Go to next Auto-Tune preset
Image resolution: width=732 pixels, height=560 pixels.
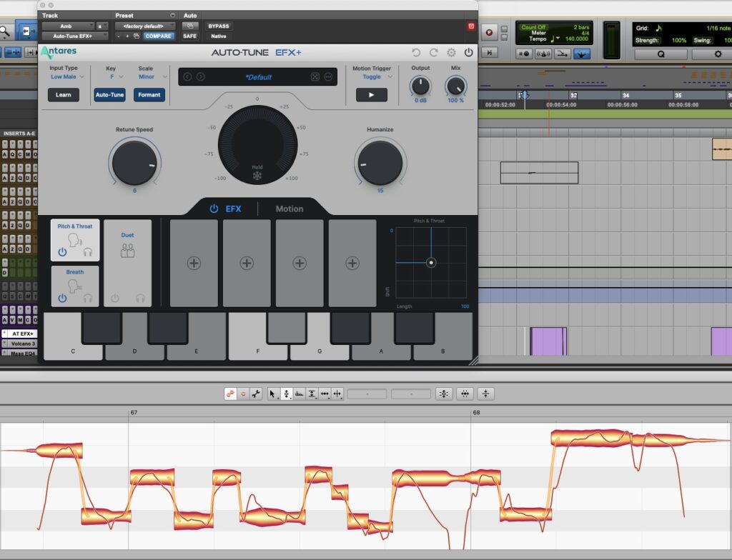click(x=200, y=76)
